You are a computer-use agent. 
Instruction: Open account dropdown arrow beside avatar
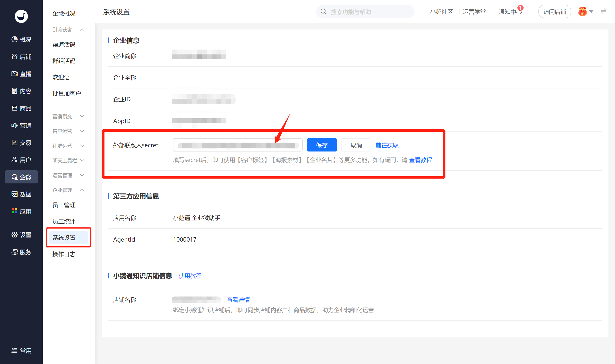click(591, 11)
